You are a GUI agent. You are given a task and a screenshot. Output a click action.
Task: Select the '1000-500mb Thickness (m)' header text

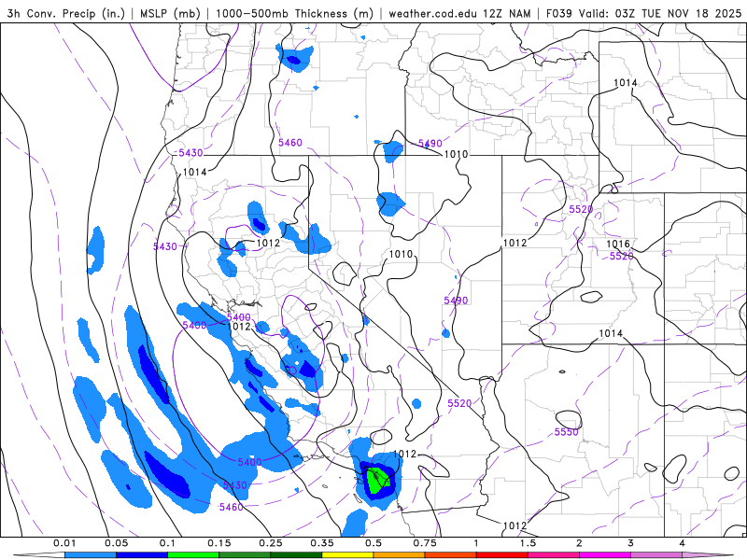coord(294,13)
